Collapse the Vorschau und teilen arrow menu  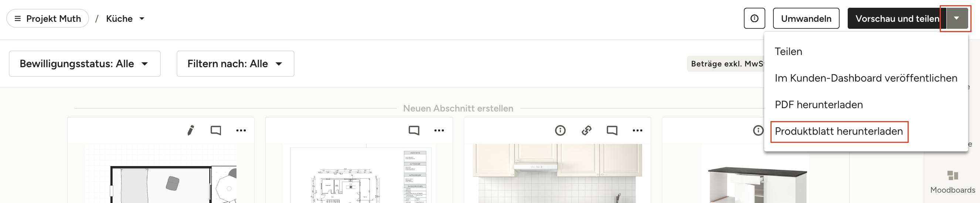click(x=956, y=18)
